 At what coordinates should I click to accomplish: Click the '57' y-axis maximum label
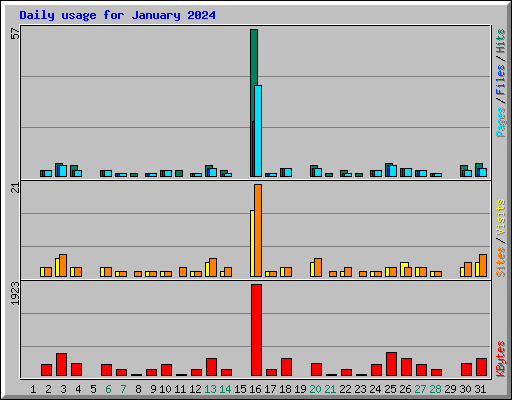15,34
